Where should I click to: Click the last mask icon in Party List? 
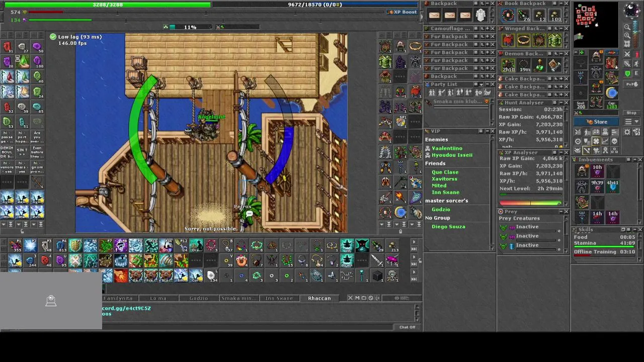pyautogui.click(x=487, y=93)
